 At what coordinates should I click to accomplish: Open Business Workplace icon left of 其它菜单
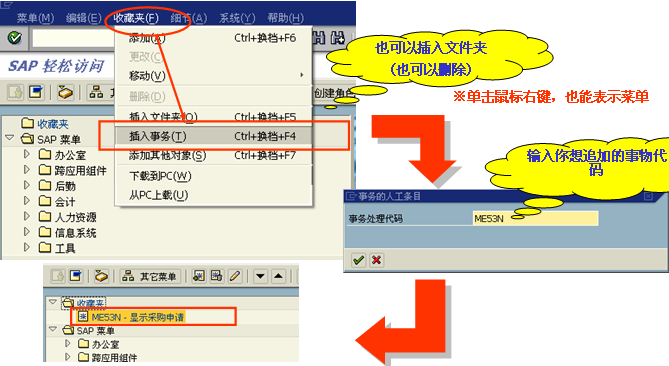[101, 276]
